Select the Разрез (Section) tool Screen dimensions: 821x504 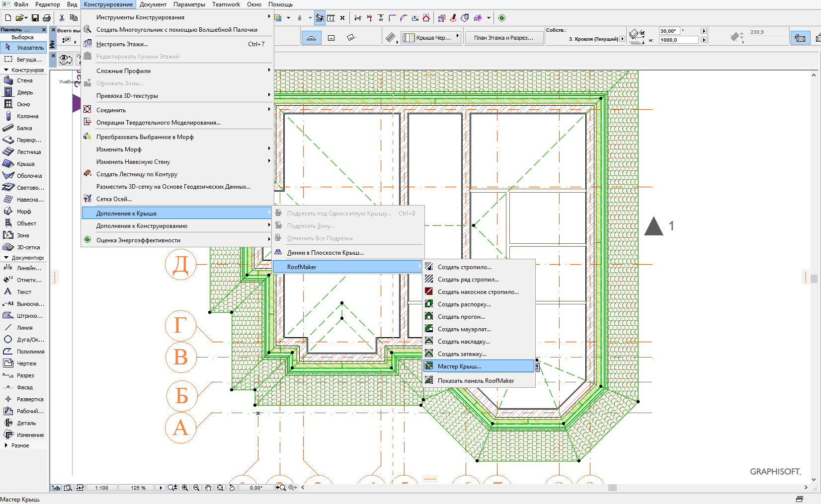point(23,375)
